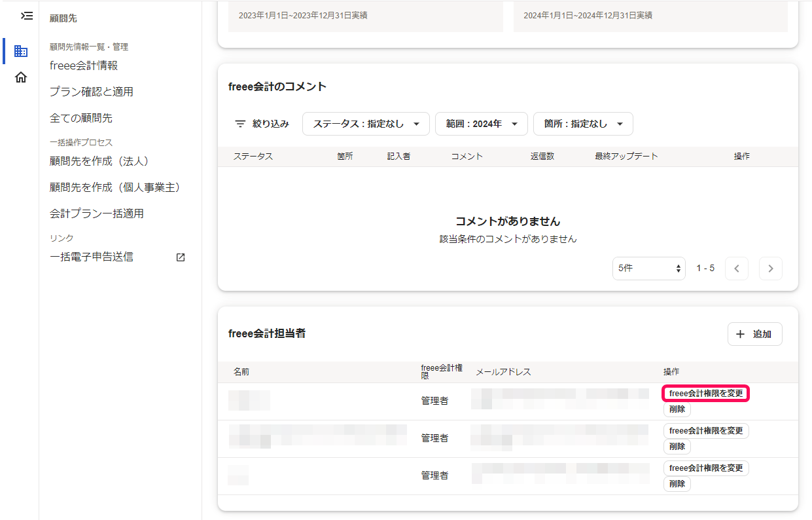Click the 追加 button for freee会計担当者
812x520 pixels.
tap(755, 334)
